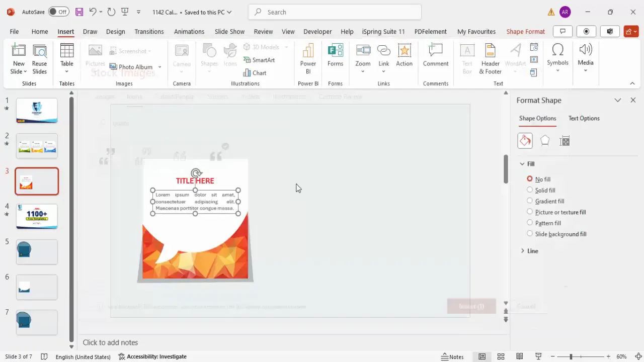Click Accessibility: Investigate status
644x362 pixels.
152,356
